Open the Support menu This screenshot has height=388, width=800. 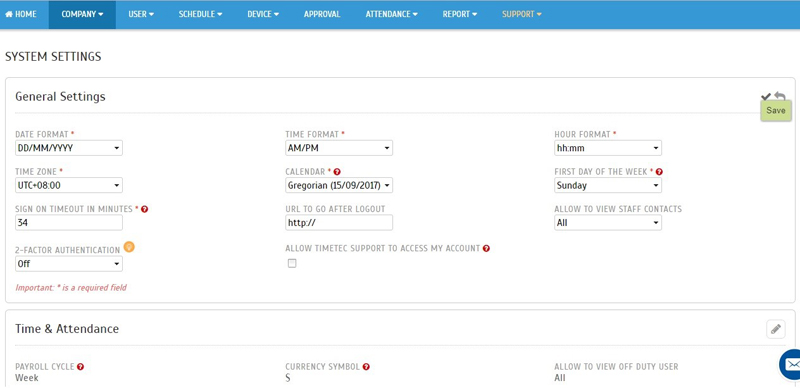[x=521, y=14]
